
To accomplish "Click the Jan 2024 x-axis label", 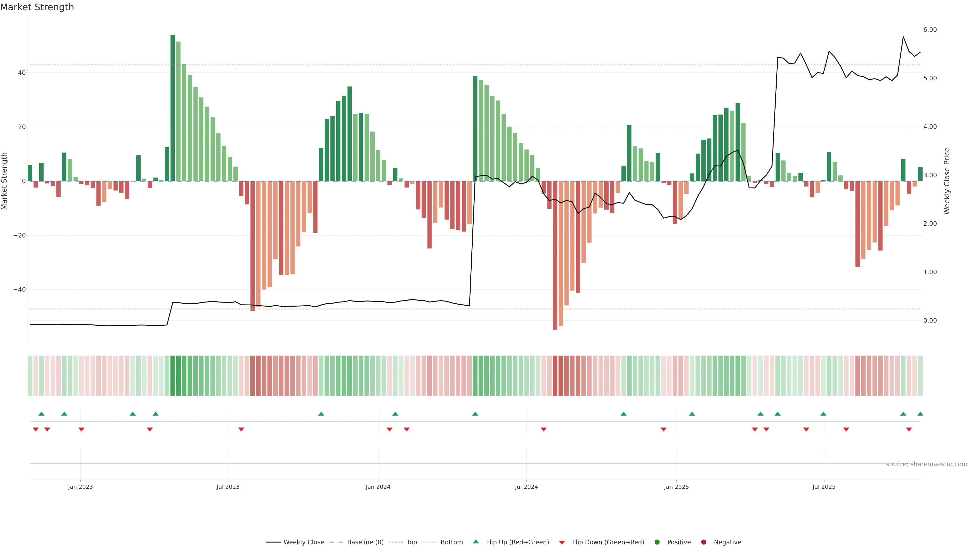I will pos(378,487).
